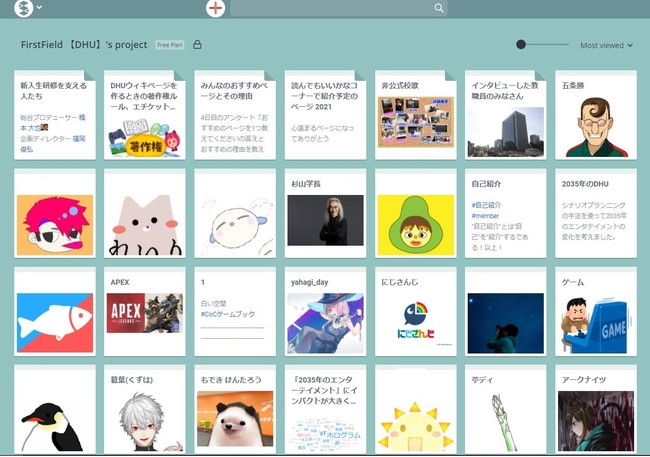Viewport: 650px width, 457px height.
Task: Open the 五条勝 page card
Action: (595, 115)
